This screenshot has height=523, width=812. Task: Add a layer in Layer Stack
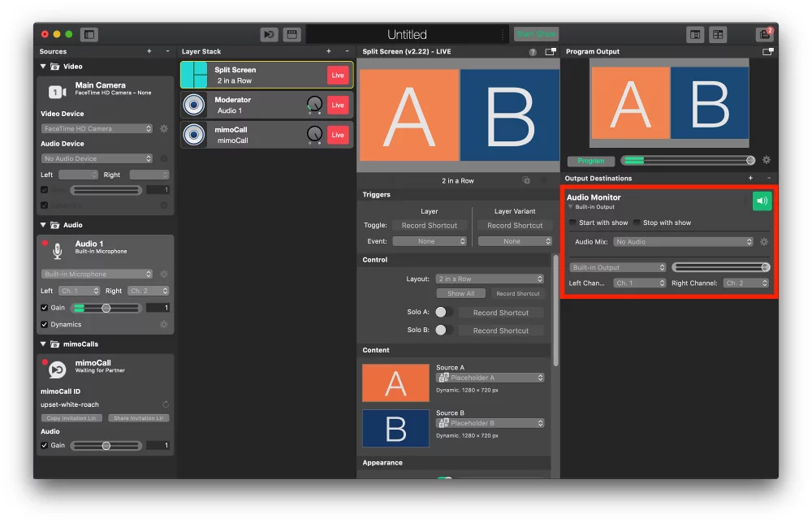[x=328, y=51]
